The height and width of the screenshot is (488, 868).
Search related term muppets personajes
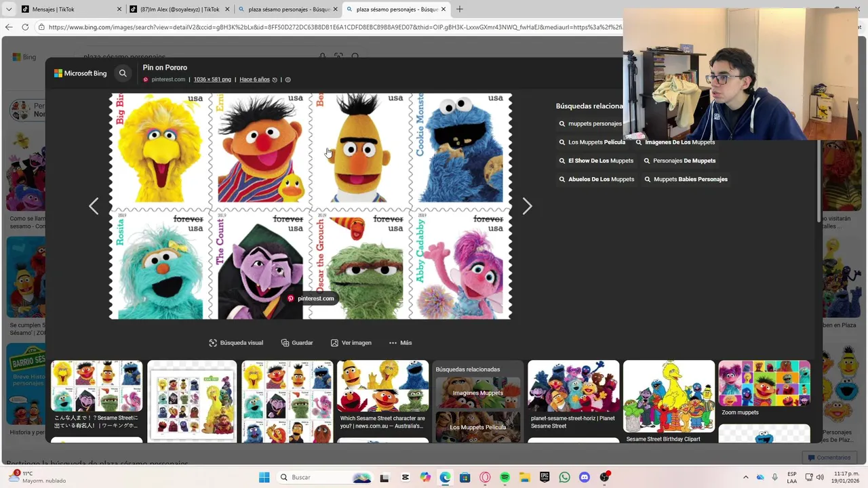tap(590, 123)
